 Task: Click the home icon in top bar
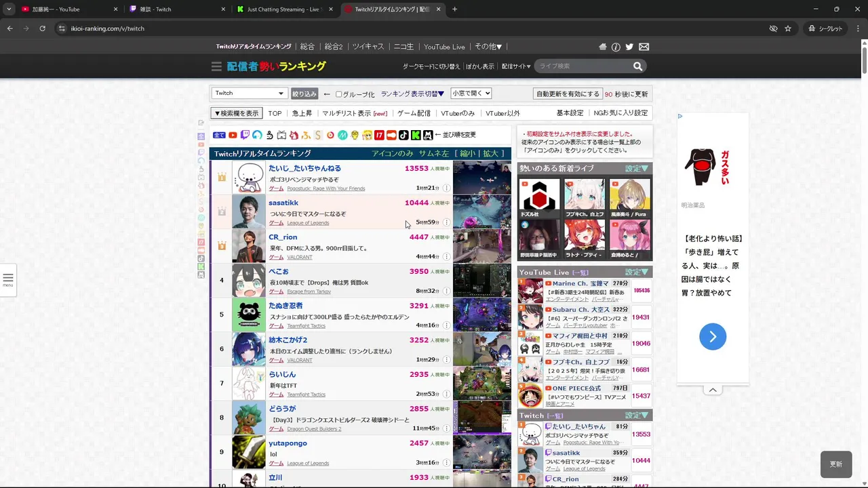point(603,47)
